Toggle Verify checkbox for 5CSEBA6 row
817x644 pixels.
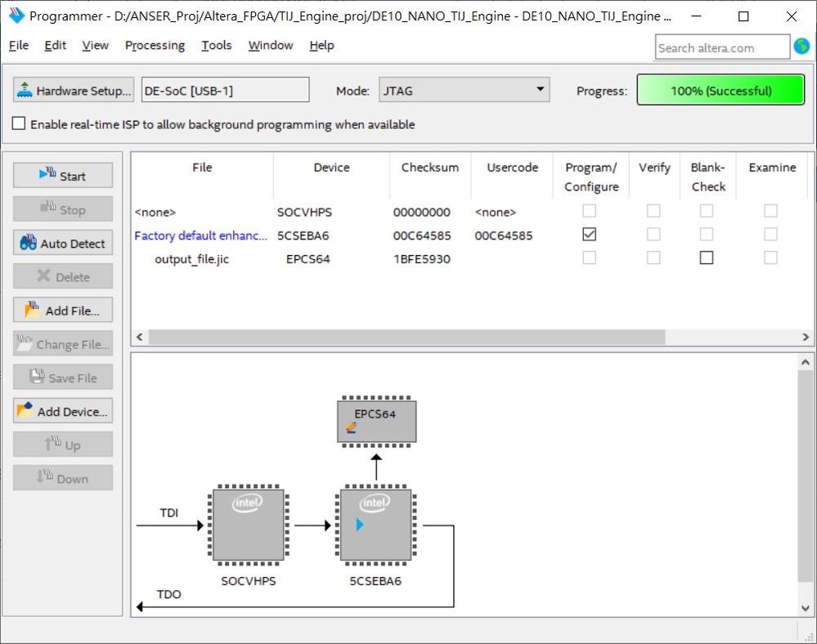(653, 235)
